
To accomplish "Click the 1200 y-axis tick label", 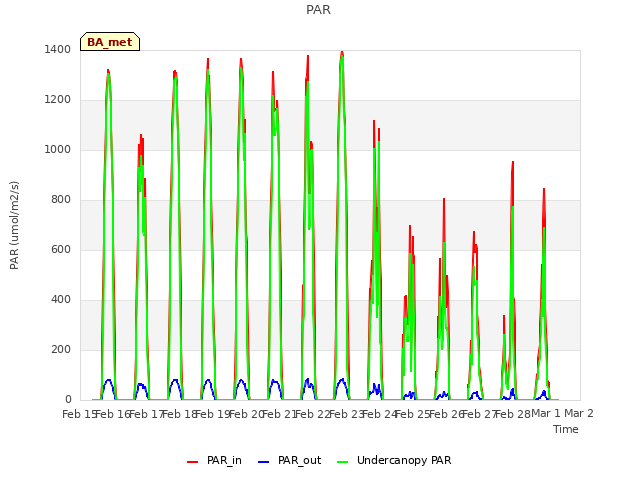I will point(58,100).
